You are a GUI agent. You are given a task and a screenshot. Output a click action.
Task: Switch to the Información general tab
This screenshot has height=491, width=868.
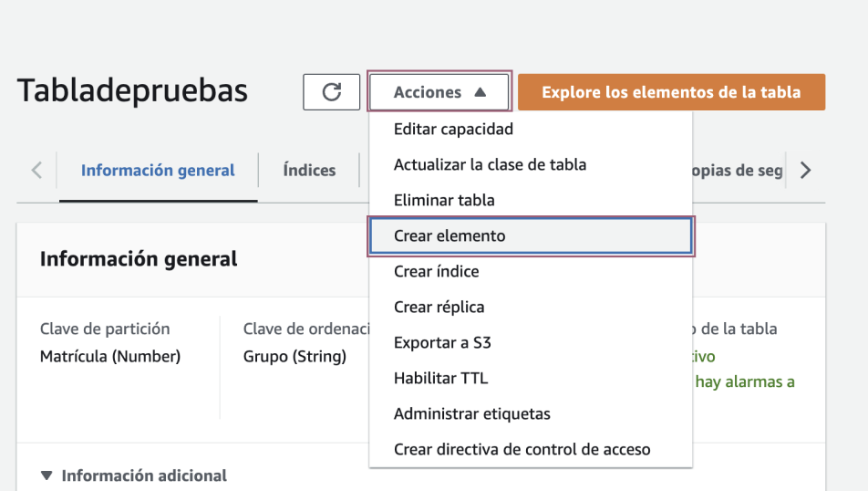pyautogui.click(x=158, y=170)
